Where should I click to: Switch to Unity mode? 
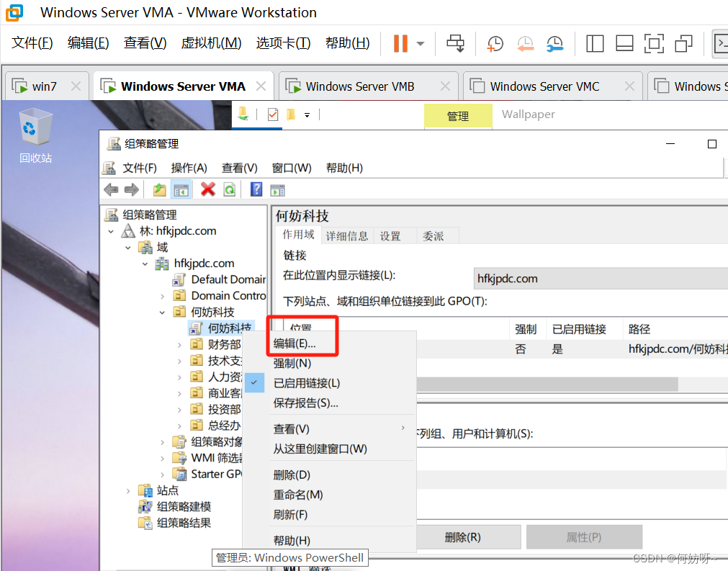coord(683,44)
